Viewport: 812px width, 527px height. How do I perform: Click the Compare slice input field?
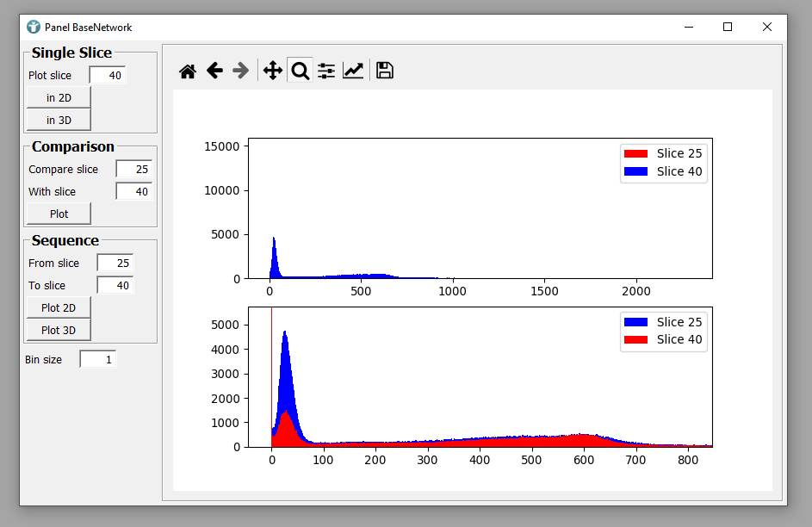[134, 170]
